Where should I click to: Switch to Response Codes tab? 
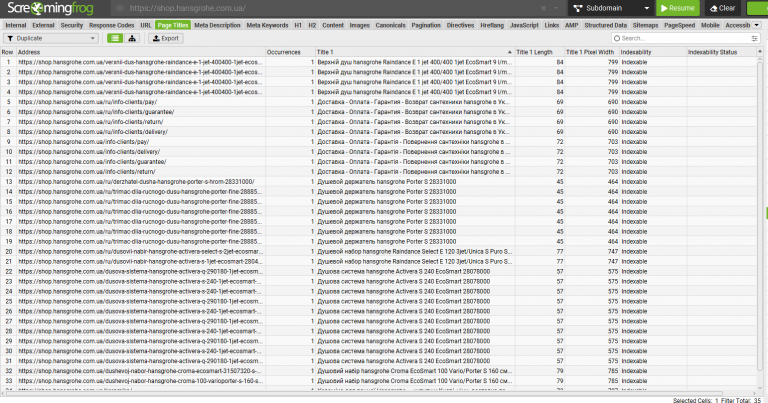click(x=112, y=25)
